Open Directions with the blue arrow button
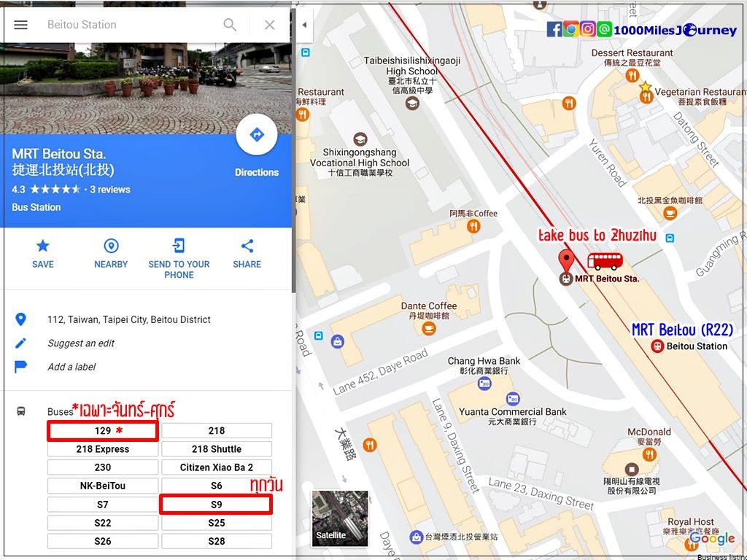The height and width of the screenshot is (560, 747). [x=257, y=134]
